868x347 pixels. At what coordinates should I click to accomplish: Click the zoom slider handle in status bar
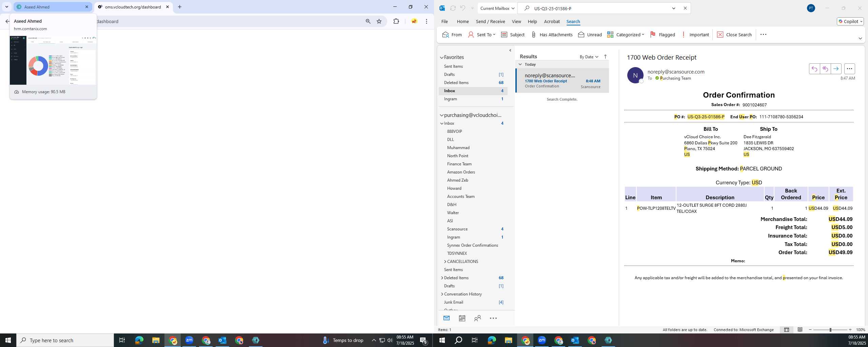(x=830, y=330)
